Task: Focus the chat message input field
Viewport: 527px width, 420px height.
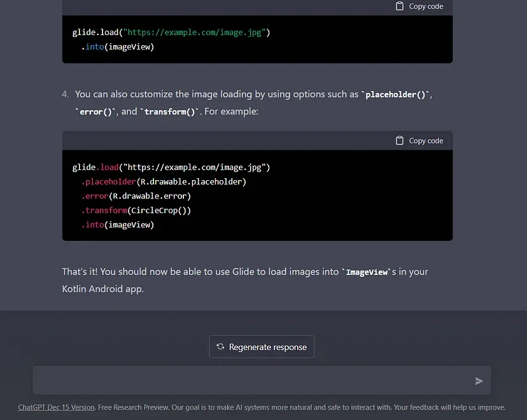Action: (262, 381)
